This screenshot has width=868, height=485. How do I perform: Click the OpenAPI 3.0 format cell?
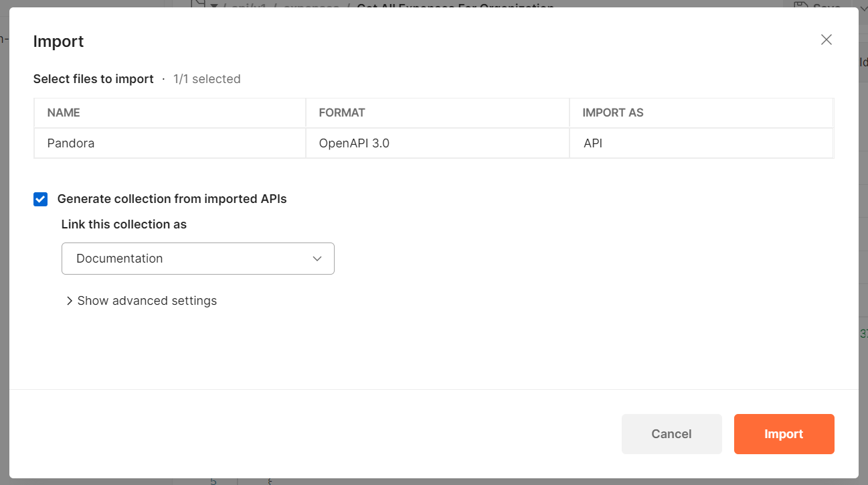(x=354, y=143)
